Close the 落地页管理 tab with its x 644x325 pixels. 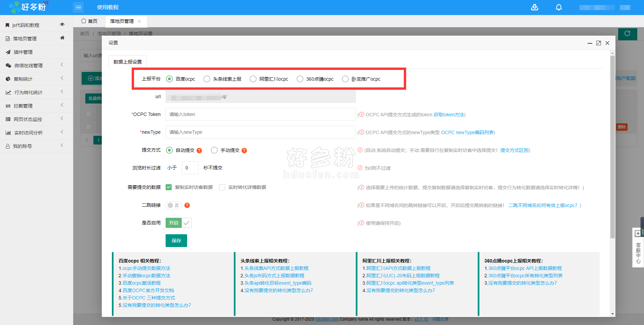click(139, 21)
